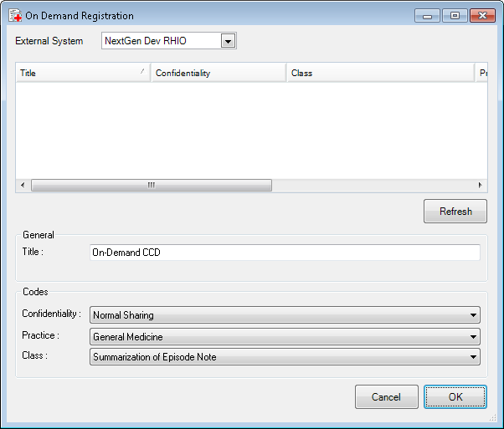Click the horizontal scrollbar thumb
The image size is (504, 429).
(x=152, y=186)
